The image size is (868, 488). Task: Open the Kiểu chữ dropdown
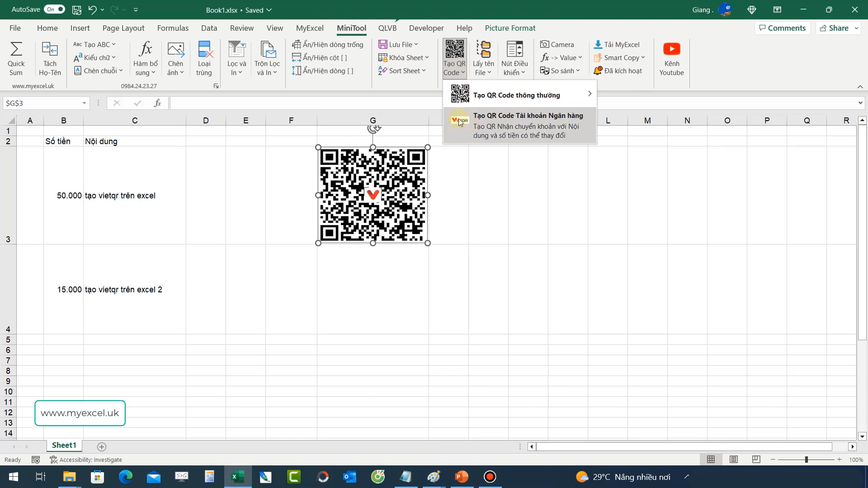[x=95, y=57]
